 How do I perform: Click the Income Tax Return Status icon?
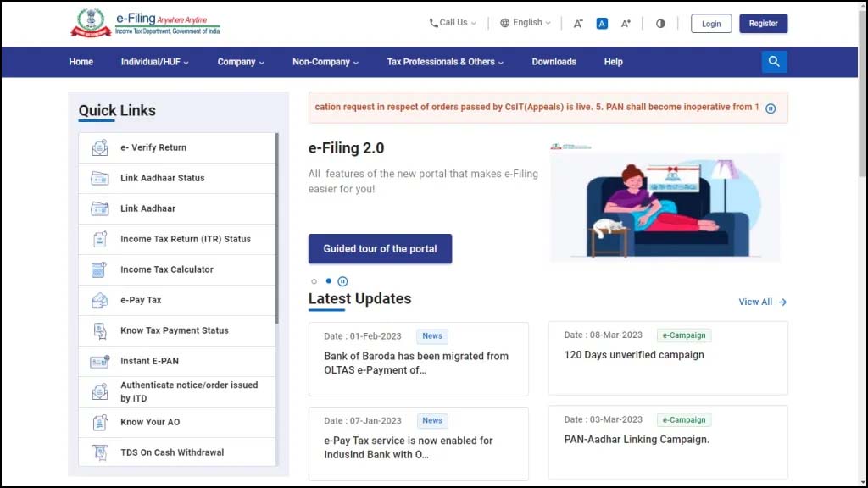coord(100,239)
